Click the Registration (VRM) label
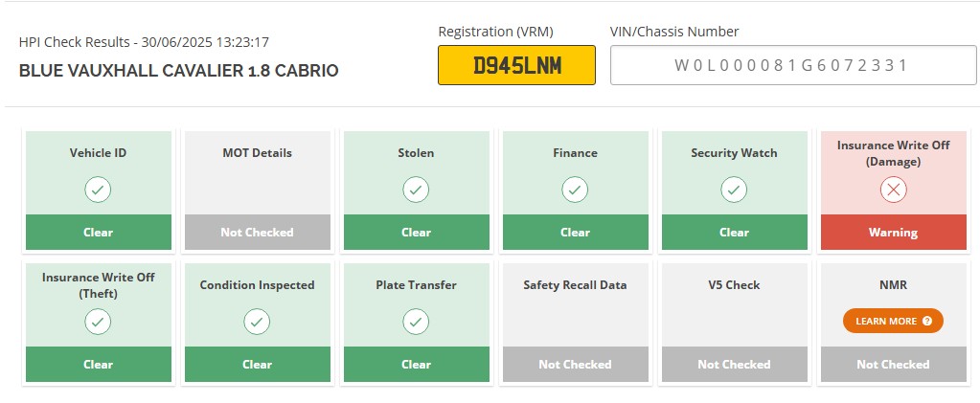This screenshot has height=403, width=980. point(495,32)
